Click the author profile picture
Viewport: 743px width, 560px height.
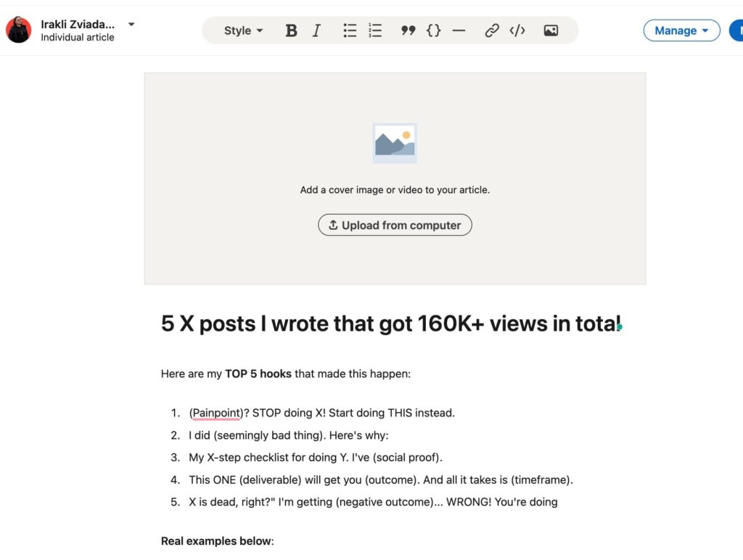pyautogui.click(x=18, y=30)
